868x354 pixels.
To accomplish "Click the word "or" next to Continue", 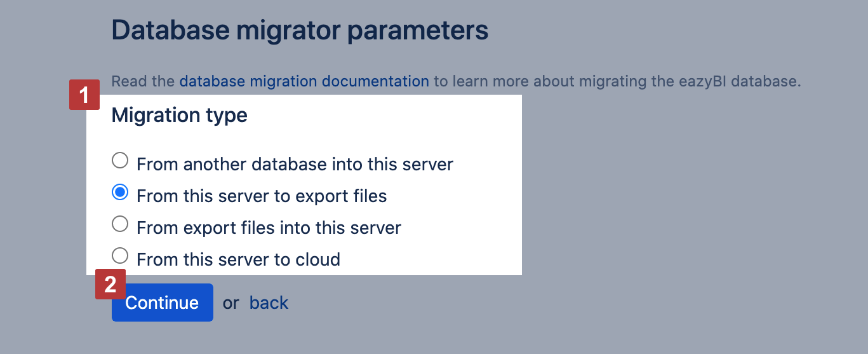I will [230, 303].
